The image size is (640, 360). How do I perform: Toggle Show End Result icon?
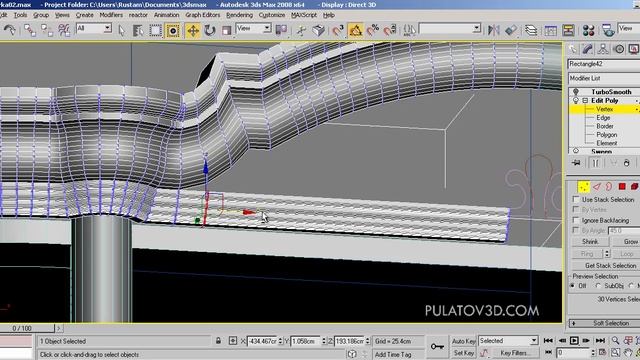point(595,163)
